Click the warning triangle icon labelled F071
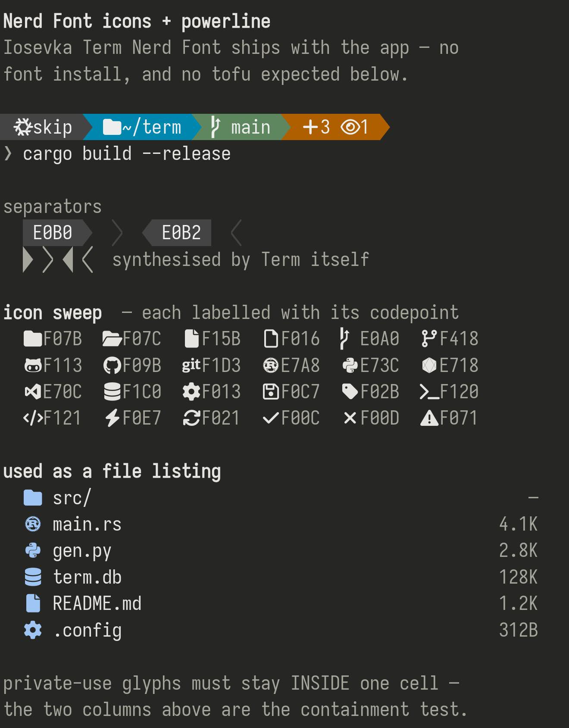Screen dimensions: 569x728 click(x=429, y=418)
